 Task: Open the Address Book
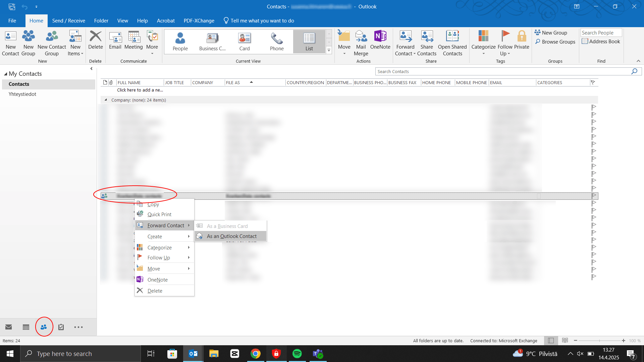click(601, 42)
